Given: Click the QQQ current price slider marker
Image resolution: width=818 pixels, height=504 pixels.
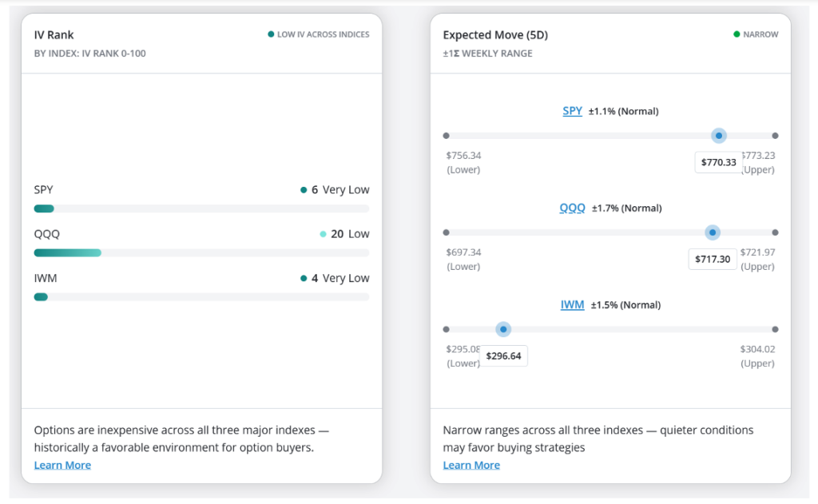Looking at the screenshot, I should pyautogui.click(x=713, y=232).
